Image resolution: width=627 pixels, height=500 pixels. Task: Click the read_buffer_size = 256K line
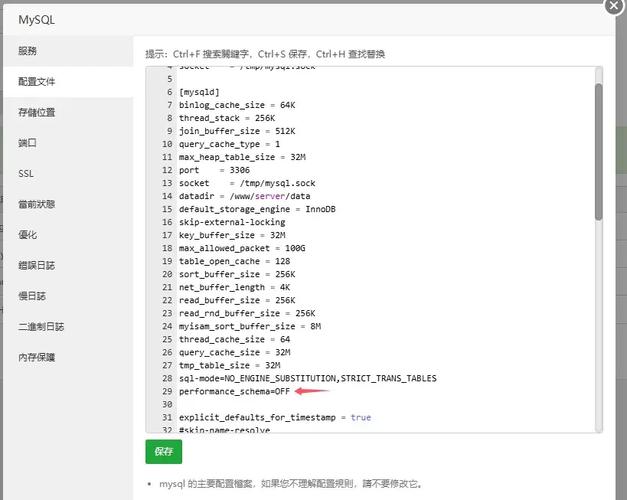[x=237, y=300]
